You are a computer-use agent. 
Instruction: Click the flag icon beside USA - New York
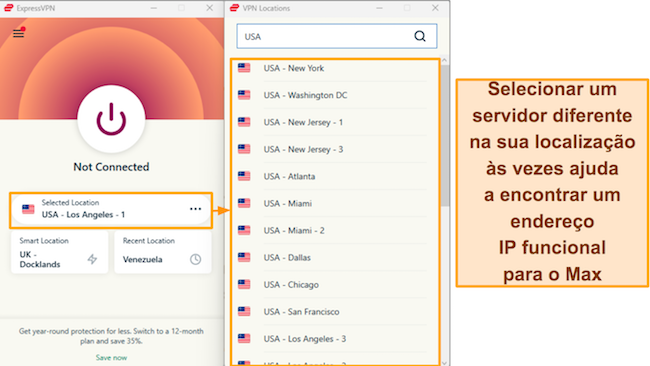tap(244, 68)
